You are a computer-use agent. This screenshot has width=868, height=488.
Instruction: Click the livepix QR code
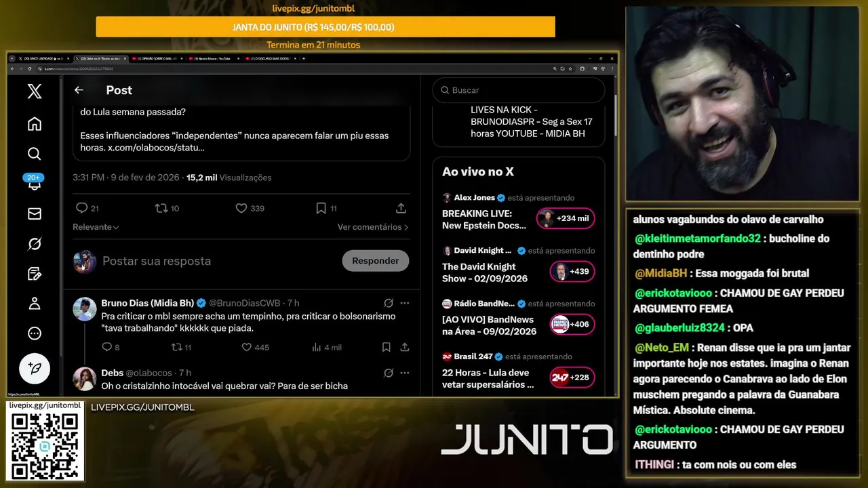(45, 445)
